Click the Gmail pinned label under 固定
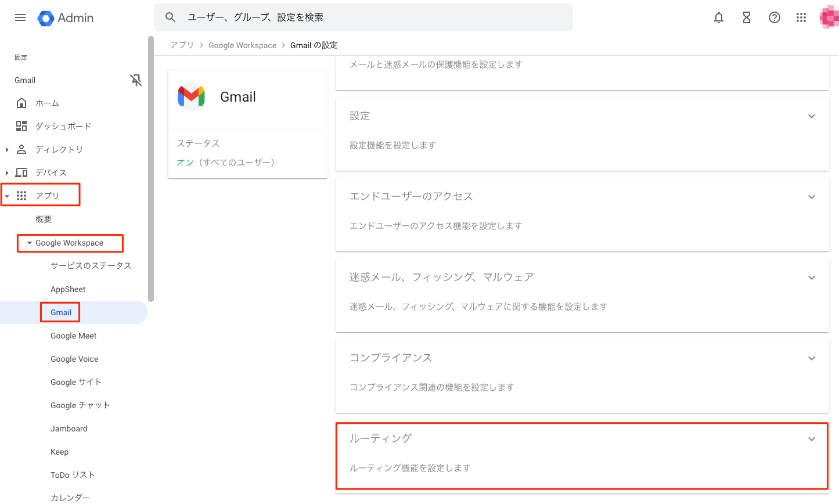The height and width of the screenshot is (504, 839). click(25, 80)
